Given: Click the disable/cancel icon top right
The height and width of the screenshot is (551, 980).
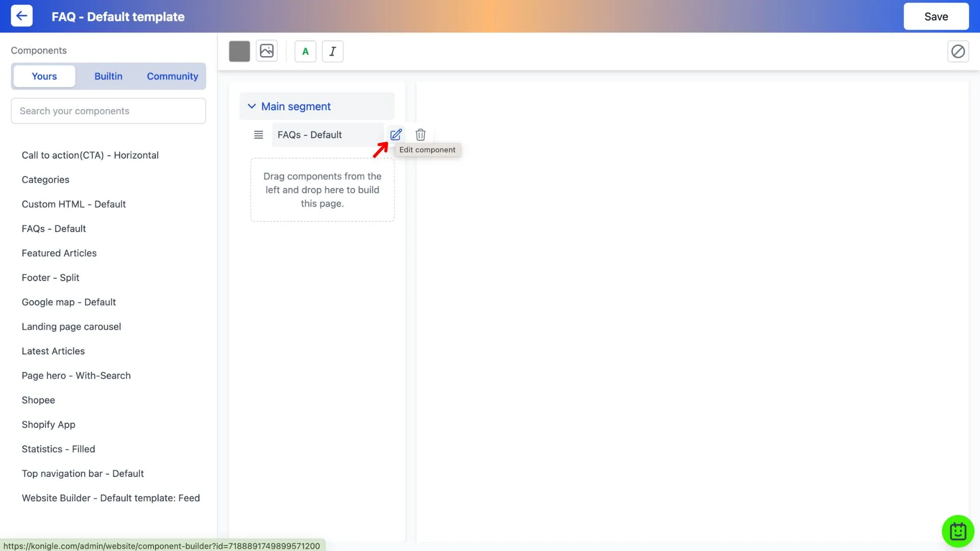Looking at the screenshot, I should tap(958, 51).
